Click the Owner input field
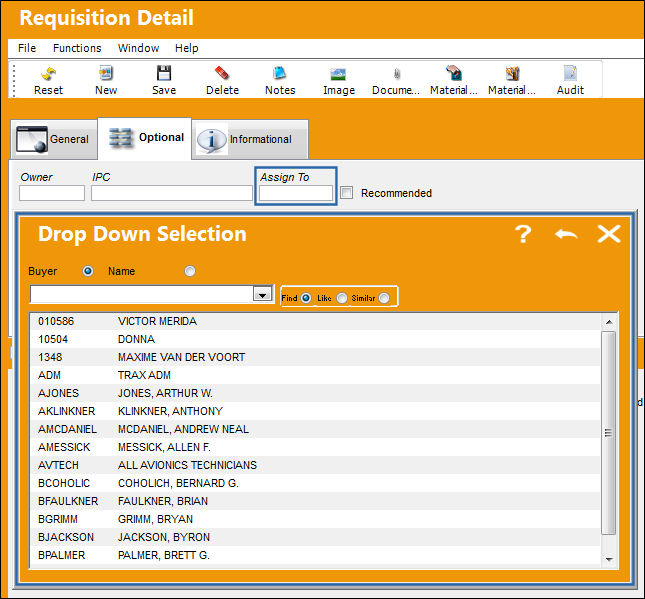Image resolution: width=645 pixels, height=599 pixels. pyautogui.click(x=52, y=193)
